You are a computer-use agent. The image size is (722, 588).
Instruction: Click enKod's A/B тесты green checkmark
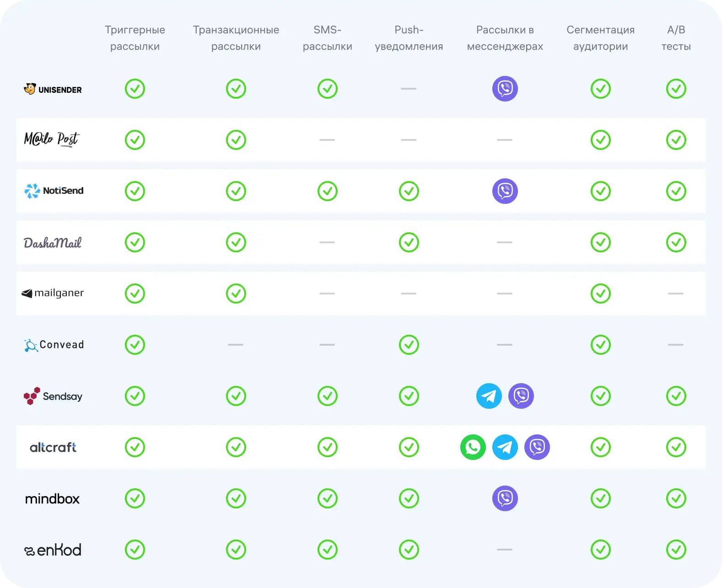pyautogui.click(x=676, y=550)
